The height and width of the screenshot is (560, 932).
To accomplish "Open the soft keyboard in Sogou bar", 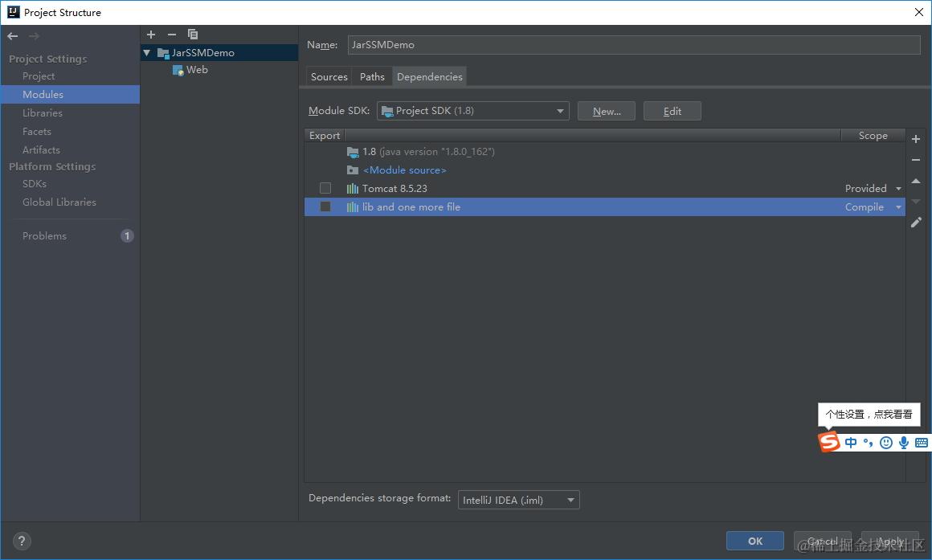I will tap(922, 442).
